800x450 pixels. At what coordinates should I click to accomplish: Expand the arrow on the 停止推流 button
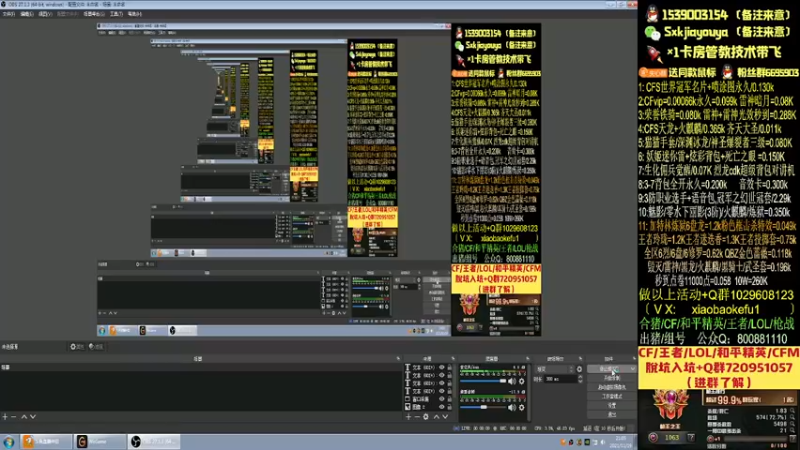[633, 369]
